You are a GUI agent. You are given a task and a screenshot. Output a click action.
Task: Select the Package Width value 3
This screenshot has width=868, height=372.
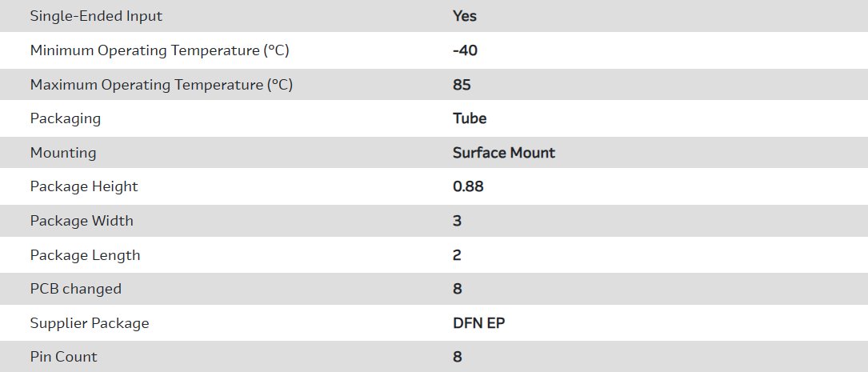(x=458, y=221)
